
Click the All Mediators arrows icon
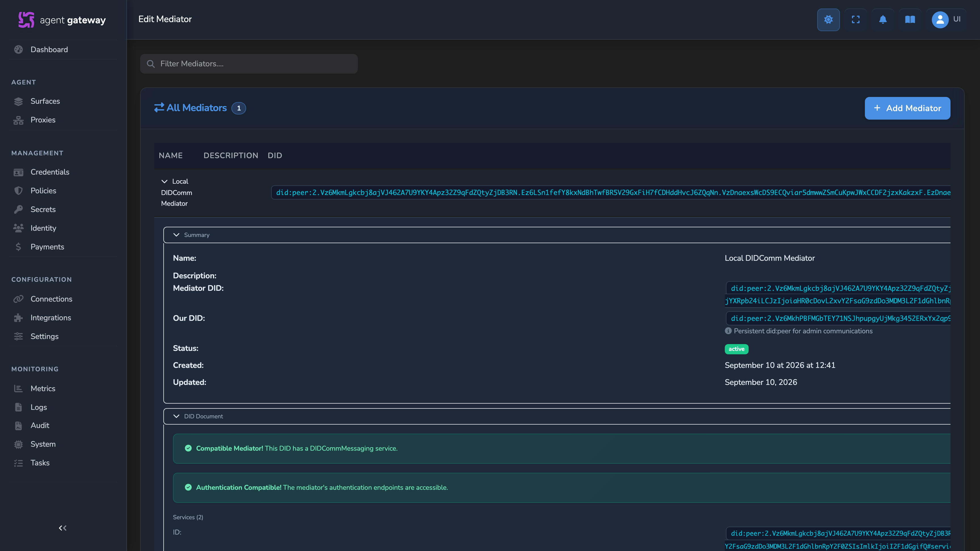(159, 108)
